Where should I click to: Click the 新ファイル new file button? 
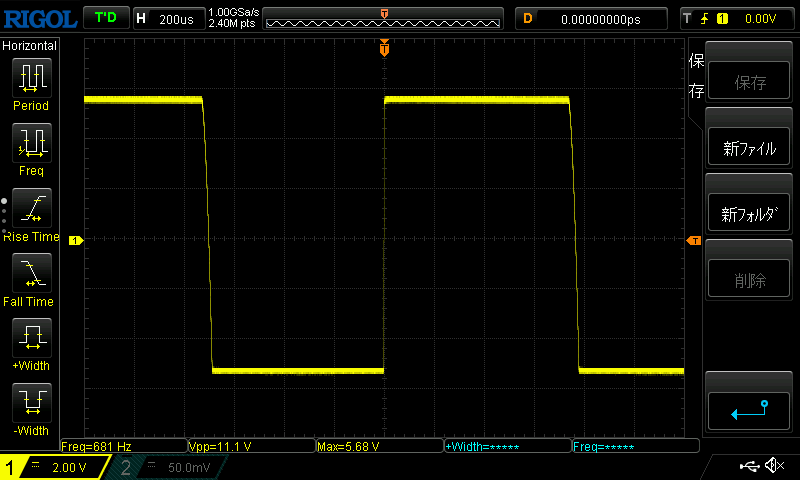point(749,147)
